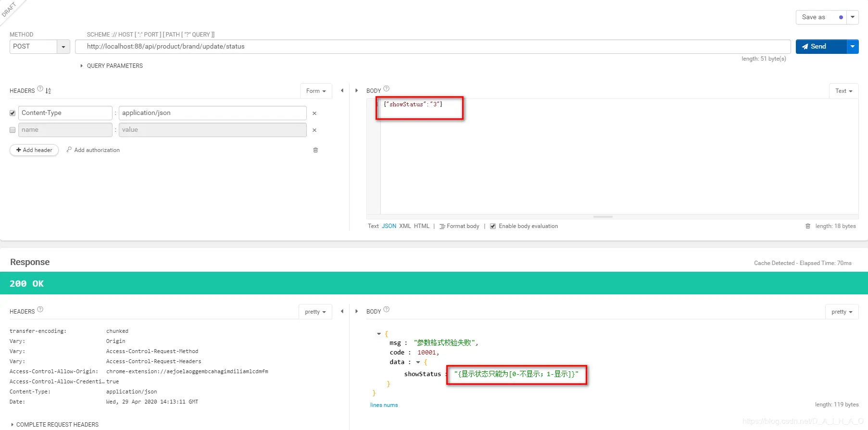This screenshot has height=430, width=868.
Task: Open Send button dropdown arrow
Action: click(x=853, y=47)
